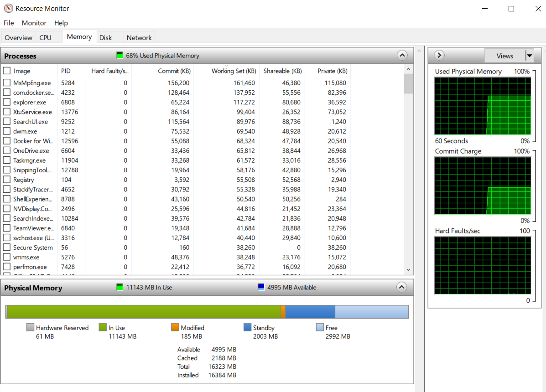Click the green In Use indicator in Physical Memory header
Image resolution: width=546 pixels, height=392 pixels.
(120, 287)
